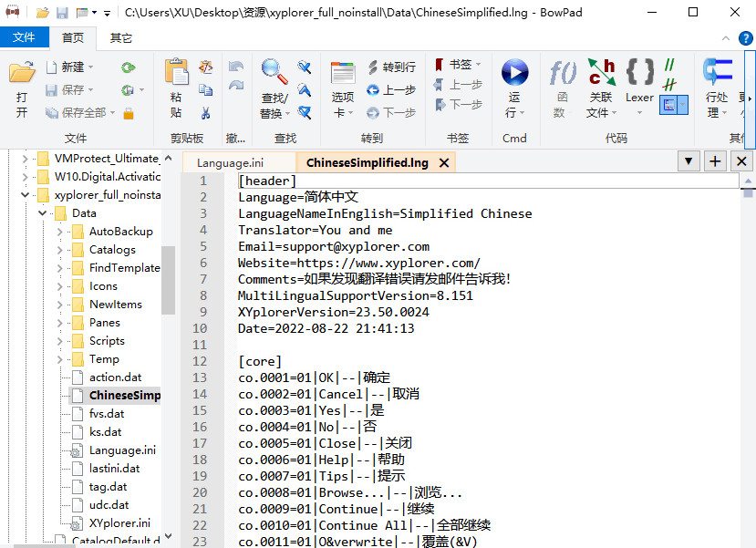Open the tab list dropdown arrow
Viewport: 756px width, 548px height.
pyautogui.click(x=690, y=161)
